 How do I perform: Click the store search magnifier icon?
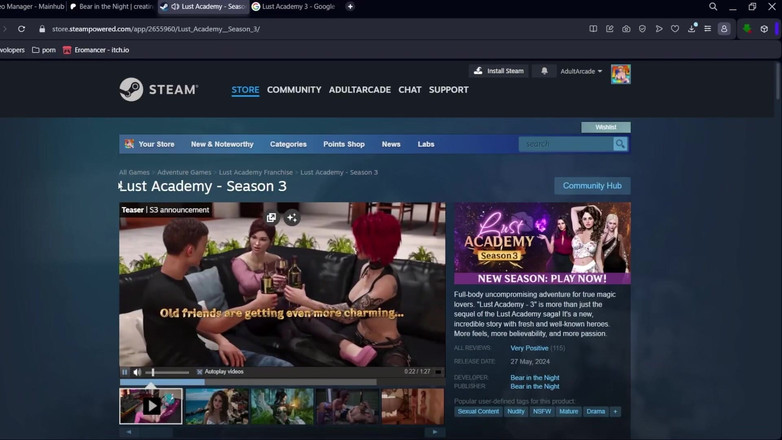(x=620, y=144)
